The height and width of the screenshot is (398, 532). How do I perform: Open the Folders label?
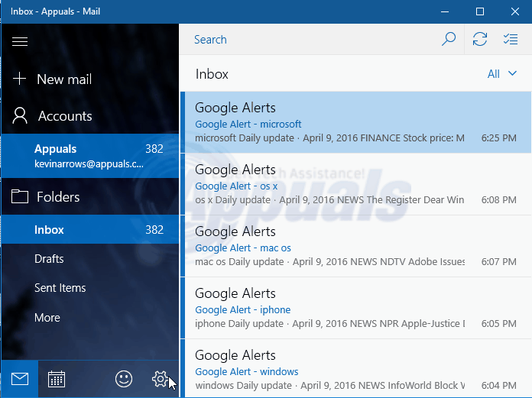(58, 197)
